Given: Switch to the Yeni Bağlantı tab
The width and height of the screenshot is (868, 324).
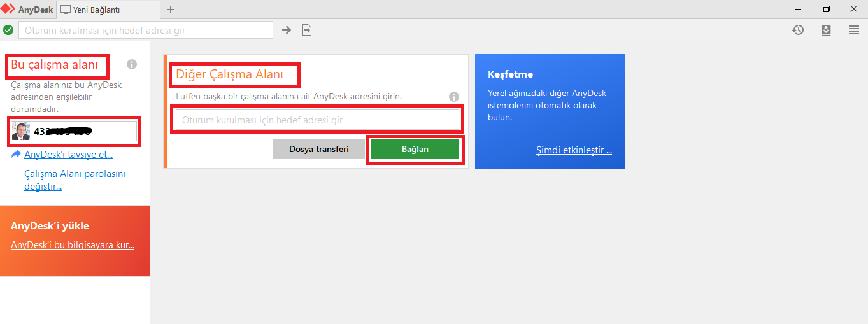Looking at the screenshot, I should [107, 10].
